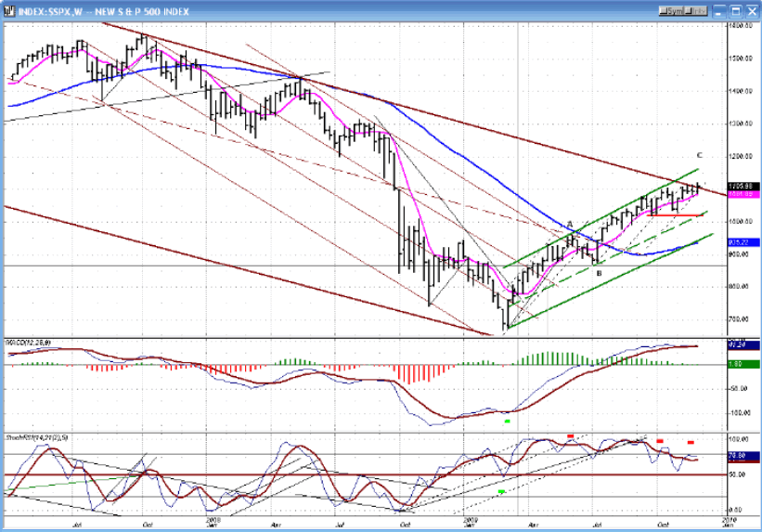Click the 2010 Jan label on time axis

(729, 523)
